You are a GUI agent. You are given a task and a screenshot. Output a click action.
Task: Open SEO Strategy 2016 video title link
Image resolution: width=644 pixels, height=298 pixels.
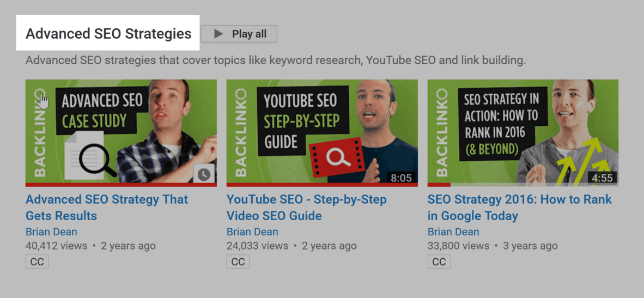click(x=520, y=207)
